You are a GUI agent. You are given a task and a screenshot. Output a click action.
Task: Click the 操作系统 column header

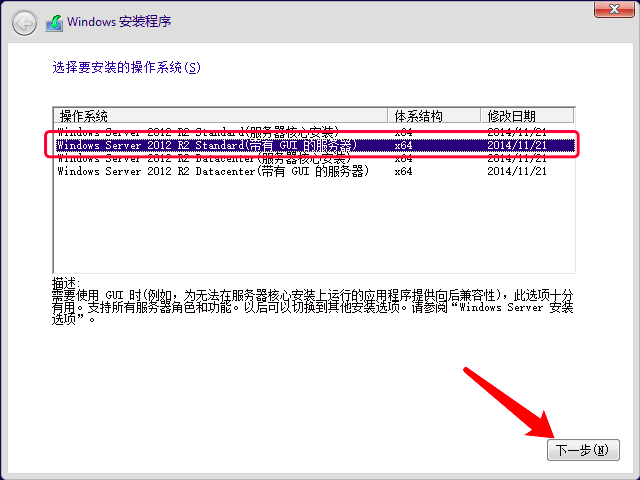point(220,116)
